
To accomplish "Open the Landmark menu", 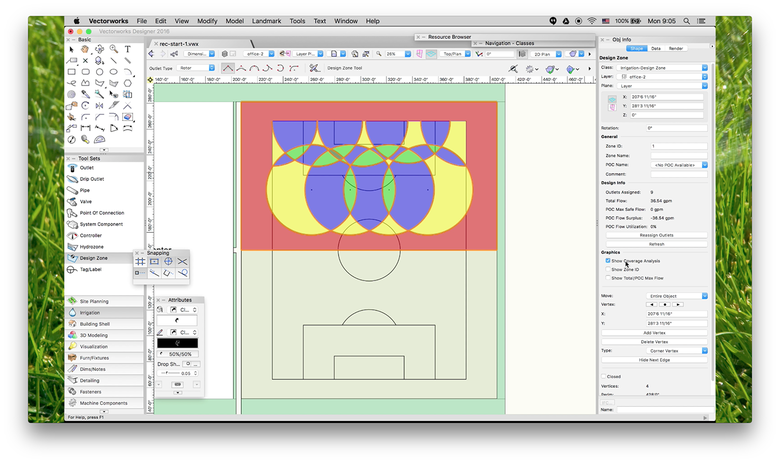I will pos(266,20).
